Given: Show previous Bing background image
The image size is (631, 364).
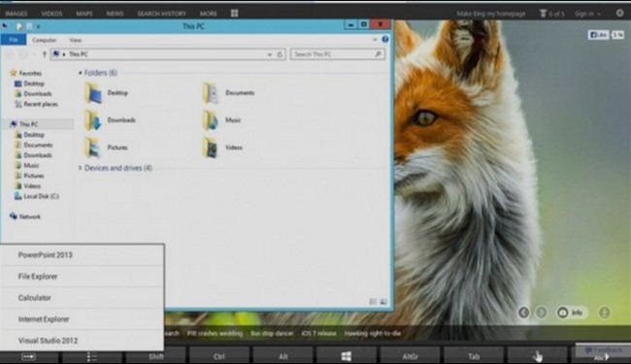Looking at the screenshot, I should coord(523,313).
